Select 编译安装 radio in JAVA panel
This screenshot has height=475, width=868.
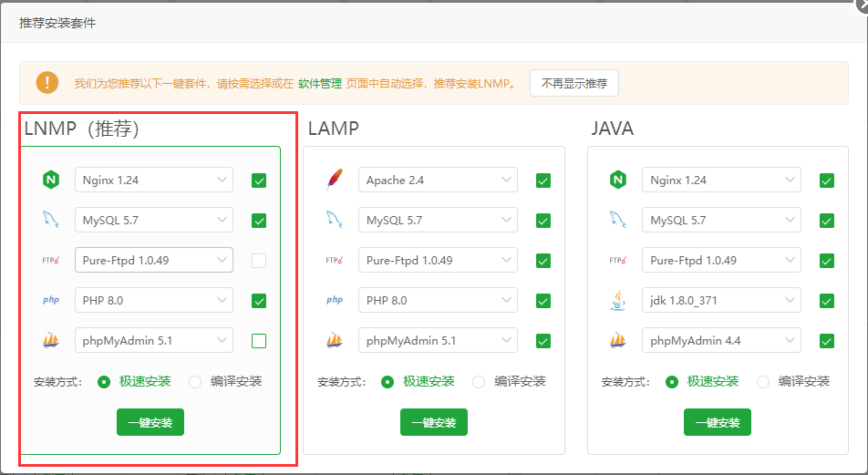(763, 381)
